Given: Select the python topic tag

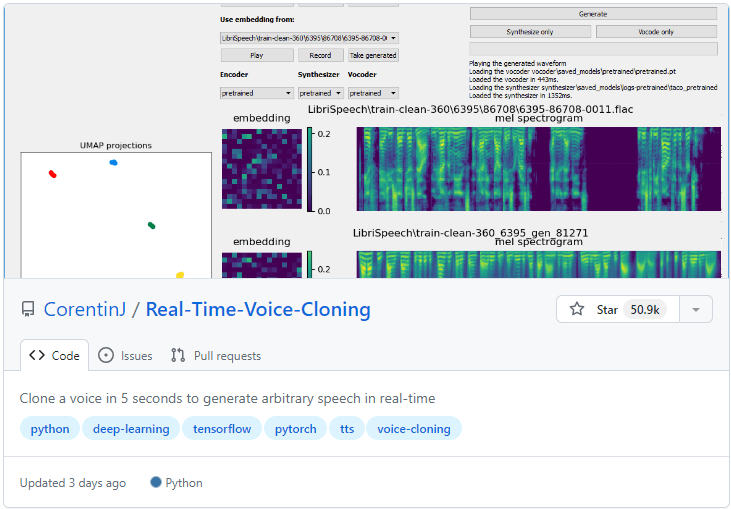Looking at the screenshot, I should point(50,428).
